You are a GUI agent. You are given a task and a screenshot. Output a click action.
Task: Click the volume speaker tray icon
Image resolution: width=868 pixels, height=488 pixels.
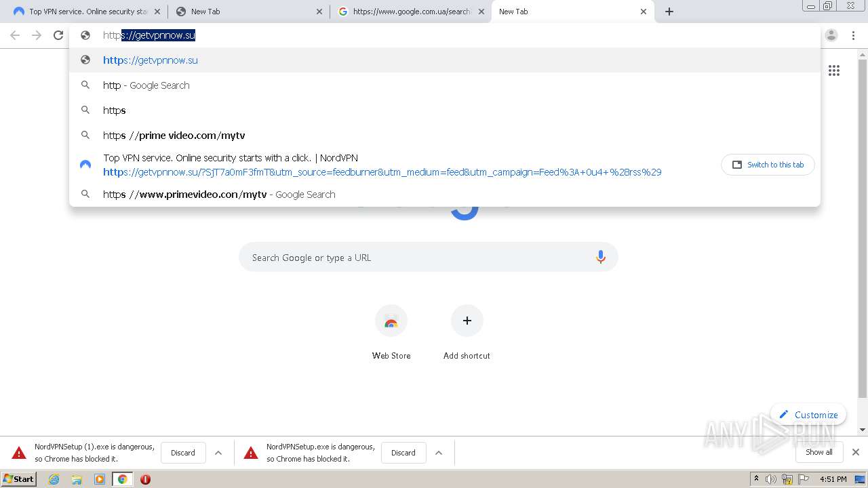(x=771, y=479)
